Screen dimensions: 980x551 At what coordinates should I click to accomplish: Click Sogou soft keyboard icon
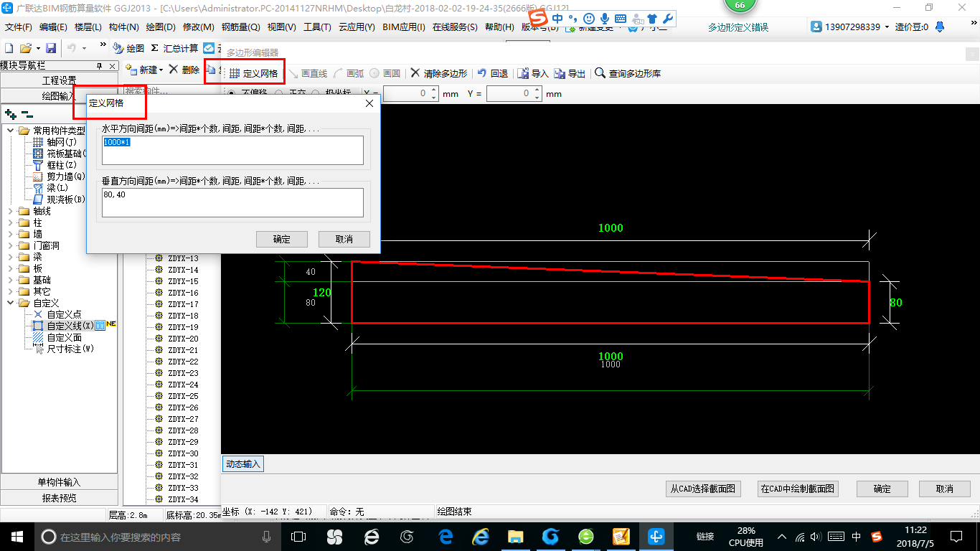621,18
